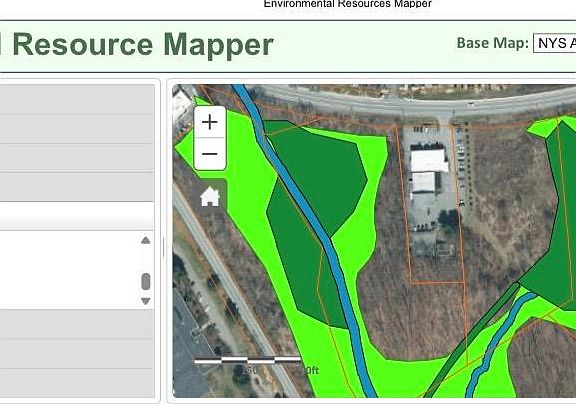Zoom in with the plus button
Screen dimensions: 576x404
pos(210,122)
